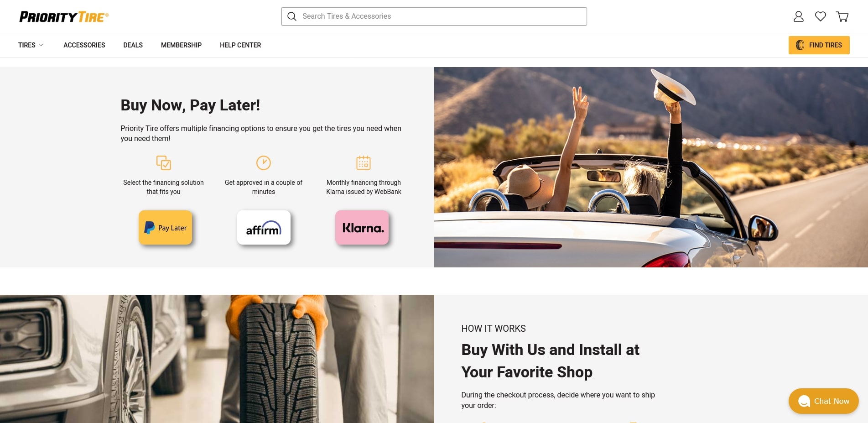Viewport: 868px width, 423px height.
Task: Open the wishlist heart icon
Action: (820, 16)
